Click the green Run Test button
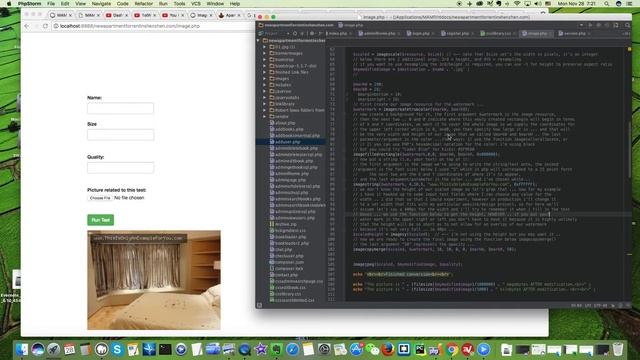This screenshot has height=360, width=640. tap(100, 220)
